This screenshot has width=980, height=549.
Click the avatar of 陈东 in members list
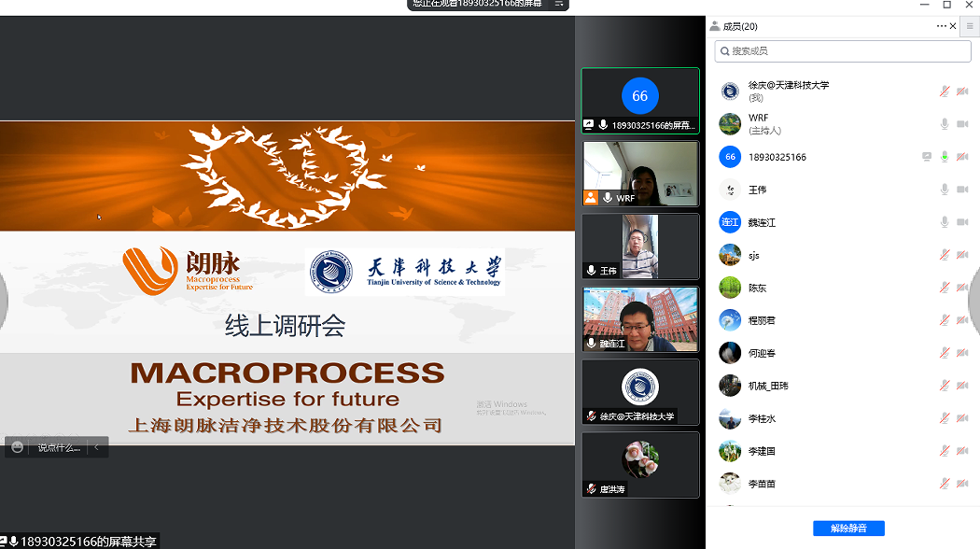[x=730, y=288]
